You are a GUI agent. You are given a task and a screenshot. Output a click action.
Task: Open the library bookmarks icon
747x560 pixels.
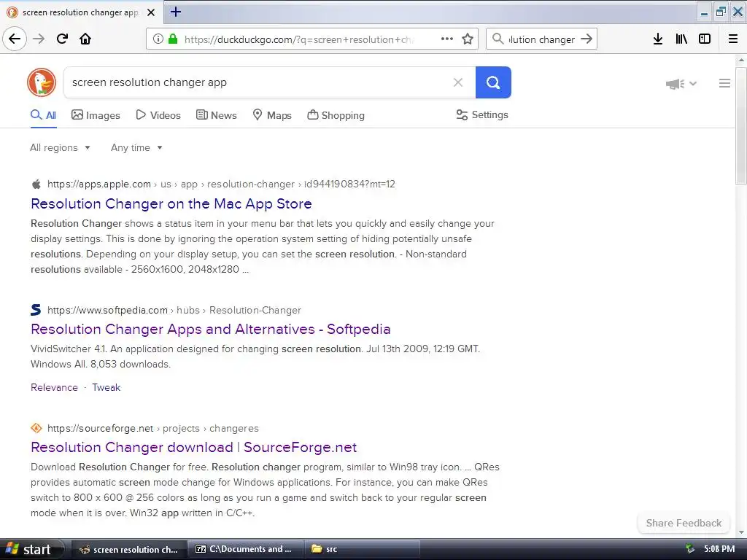[x=681, y=39]
